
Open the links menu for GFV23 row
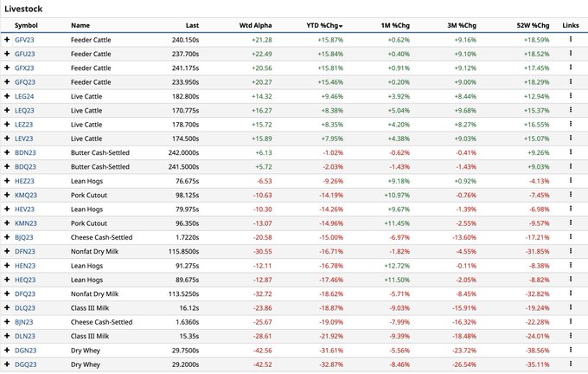571,40
